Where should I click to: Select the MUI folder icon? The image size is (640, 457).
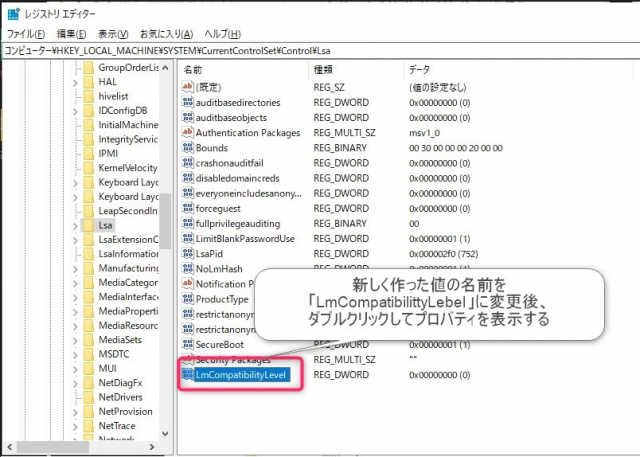(x=89, y=368)
